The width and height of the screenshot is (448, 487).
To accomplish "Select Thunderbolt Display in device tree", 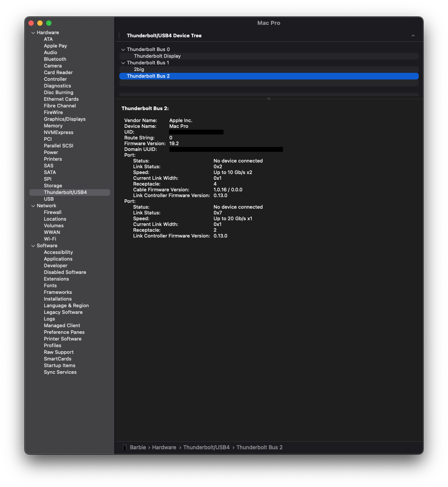I will coord(269,56).
